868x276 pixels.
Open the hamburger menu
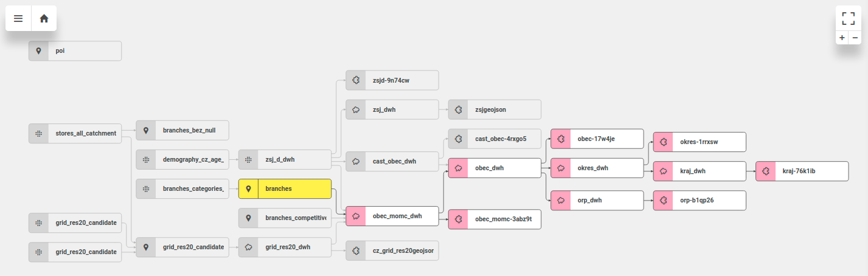pyautogui.click(x=18, y=18)
